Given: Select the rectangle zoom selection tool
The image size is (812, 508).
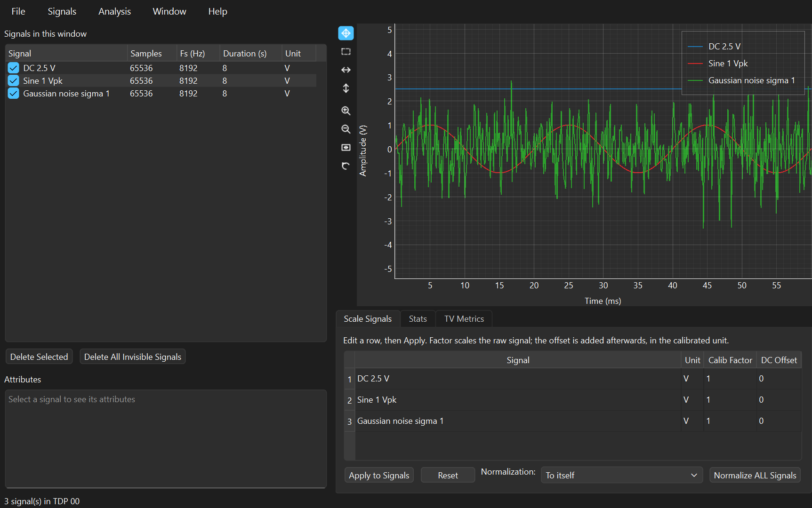Looking at the screenshot, I should pyautogui.click(x=346, y=52).
